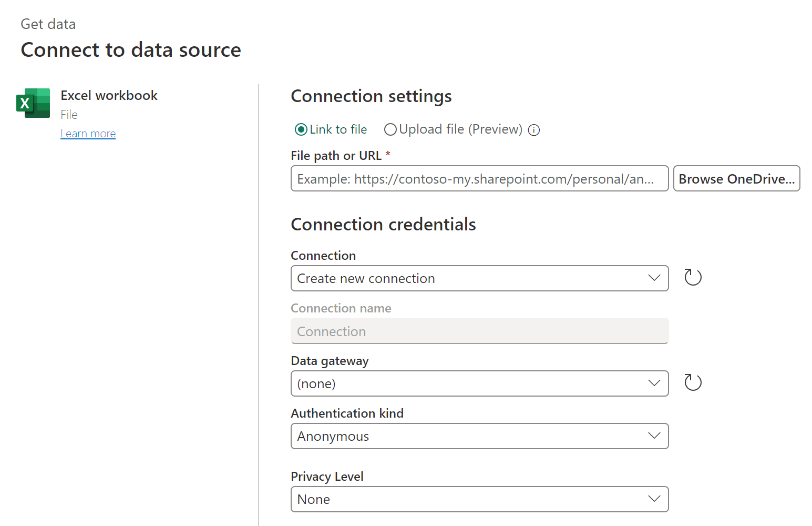This screenshot has width=812, height=526.
Task: Click the Authentication kind chevron
Action: pyautogui.click(x=654, y=436)
